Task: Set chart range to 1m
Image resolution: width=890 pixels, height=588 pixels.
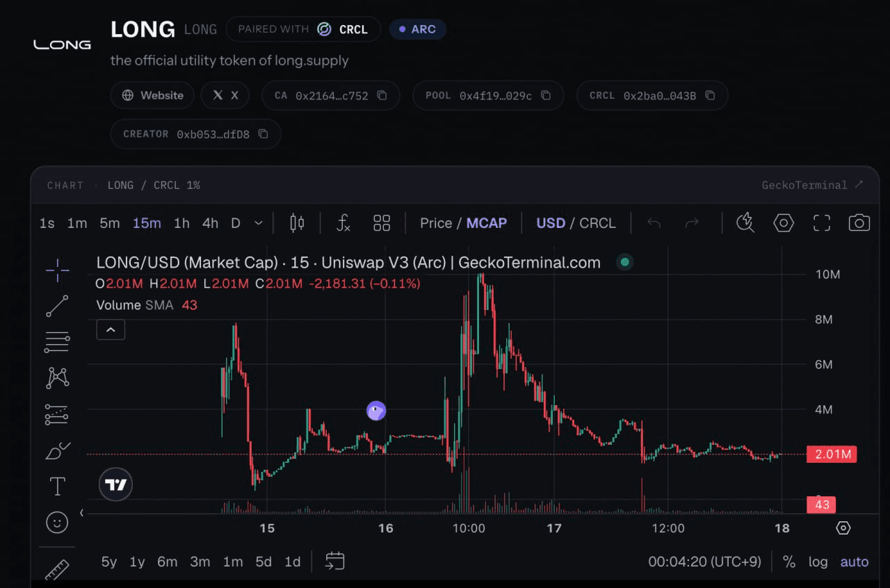Action: pos(233,562)
